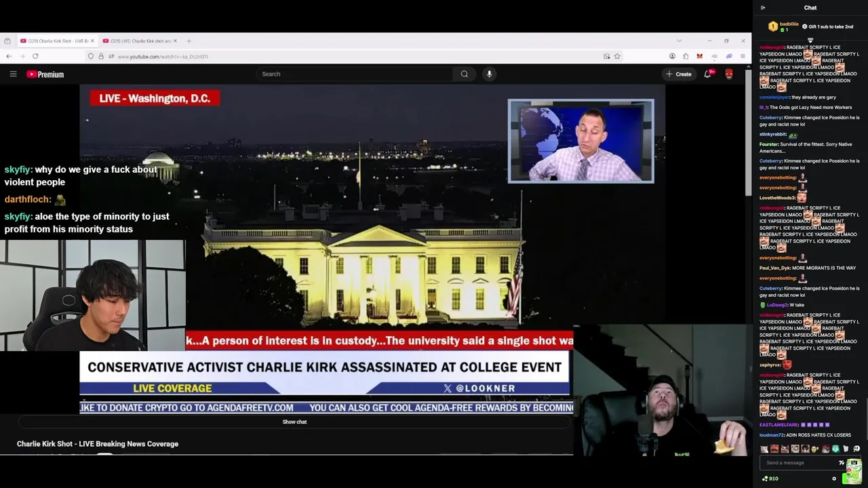The image size is (868, 488).
Task: Click username Fourster in chat
Action: coord(768,144)
